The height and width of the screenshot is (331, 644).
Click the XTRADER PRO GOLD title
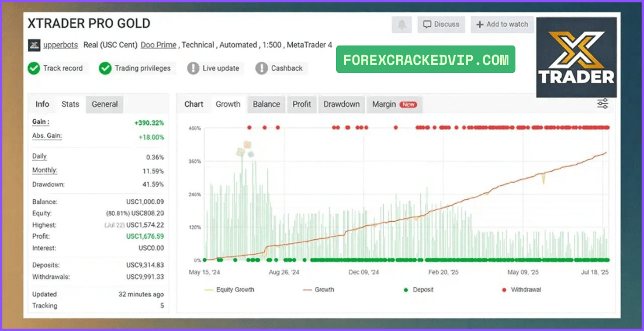[x=89, y=23]
